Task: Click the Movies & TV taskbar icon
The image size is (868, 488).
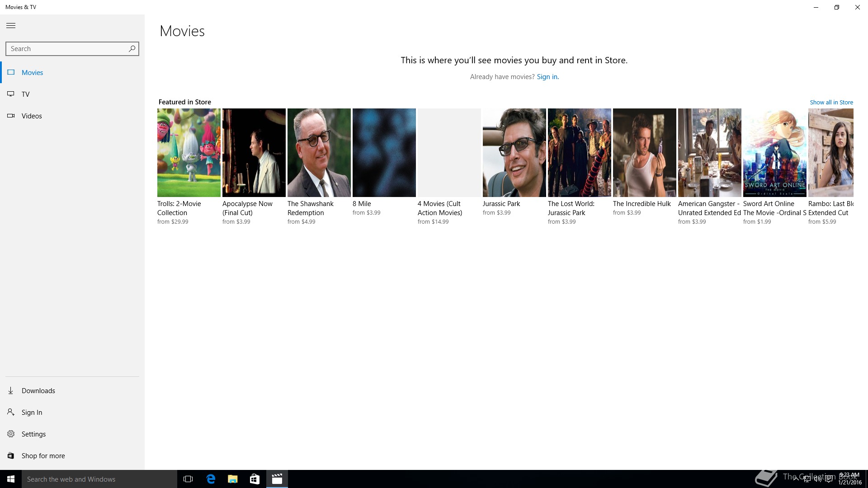Action: [x=277, y=479]
